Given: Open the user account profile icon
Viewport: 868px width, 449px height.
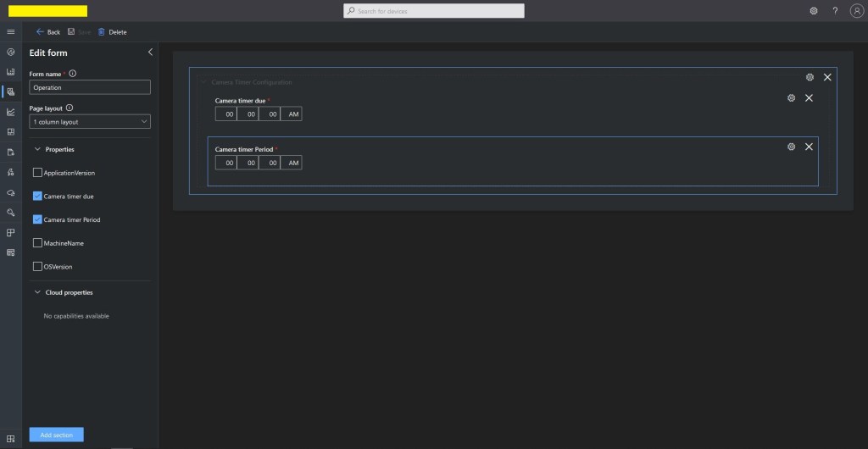Looking at the screenshot, I should [856, 11].
